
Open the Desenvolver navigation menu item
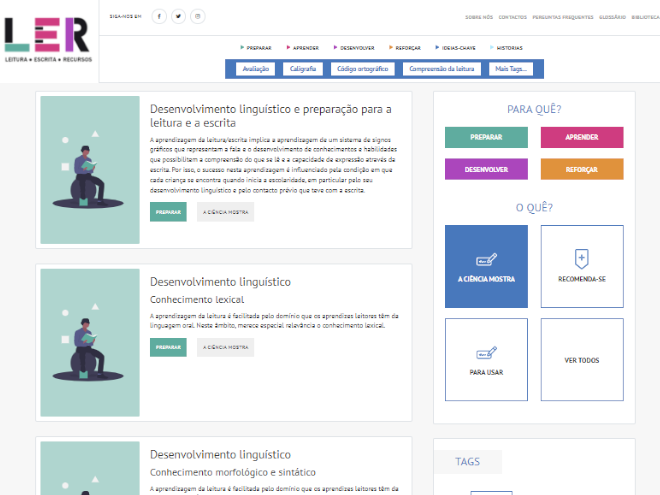354,48
